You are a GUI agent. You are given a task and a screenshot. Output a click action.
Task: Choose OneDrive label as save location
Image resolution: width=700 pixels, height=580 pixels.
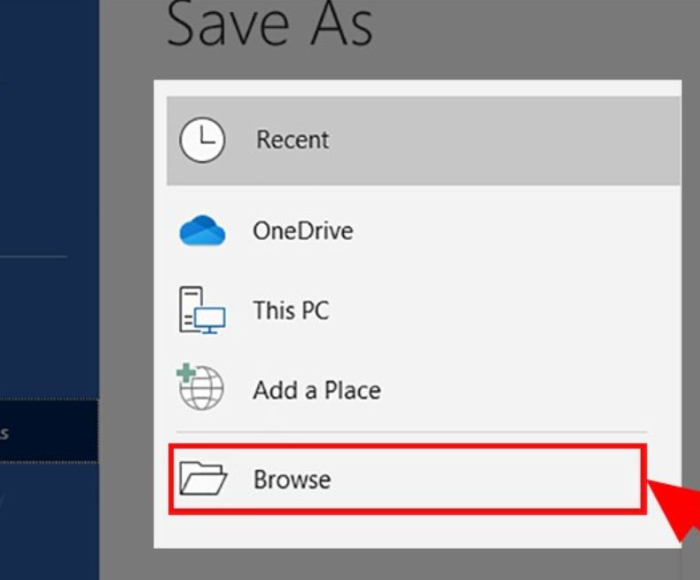pyautogui.click(x=303, y=231)
